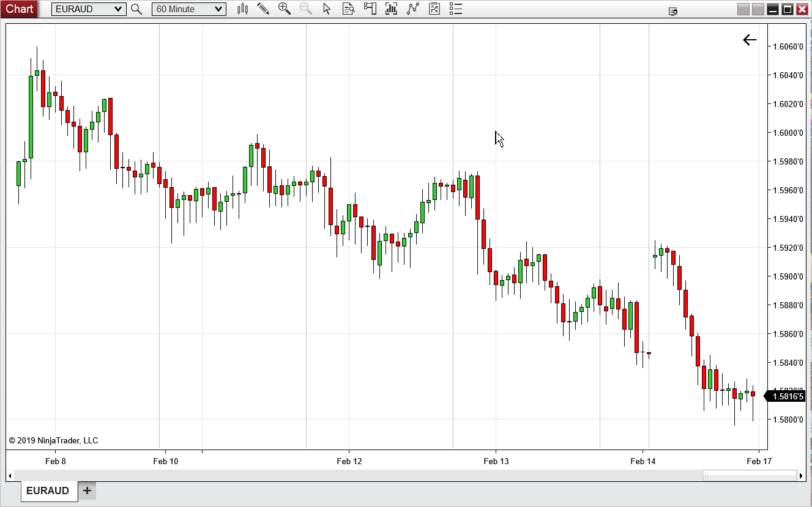Select the bar type candlestick icon
The height and width of the screenshot is (507, 812).
coord(242,9)
